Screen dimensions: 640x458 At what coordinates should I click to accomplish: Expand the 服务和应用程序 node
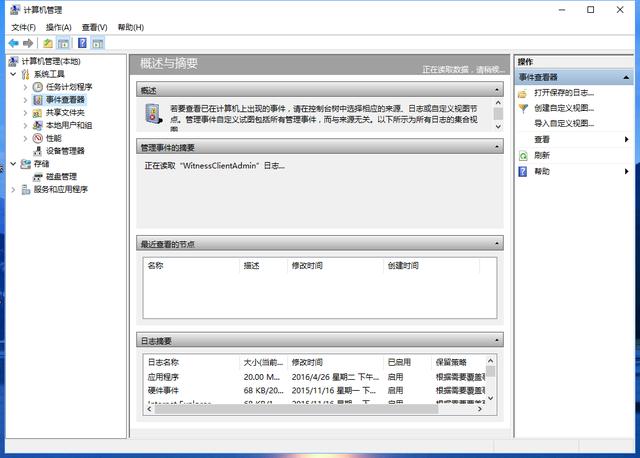13,189
